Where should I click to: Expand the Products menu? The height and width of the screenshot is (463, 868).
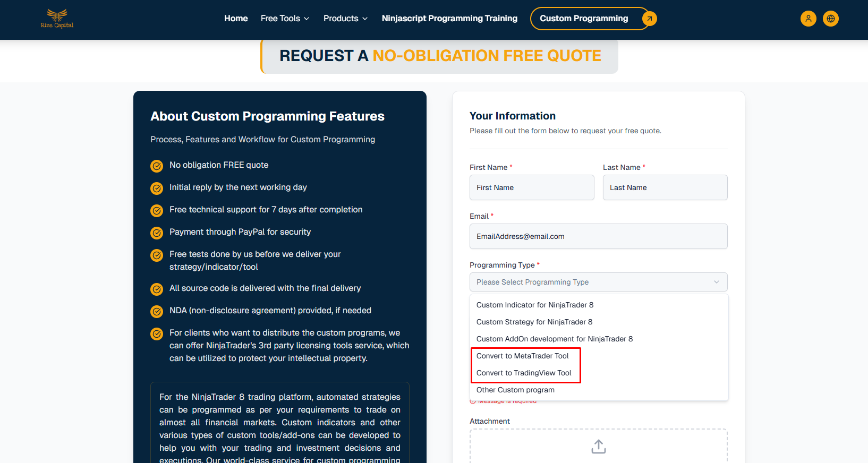(345, 19)
